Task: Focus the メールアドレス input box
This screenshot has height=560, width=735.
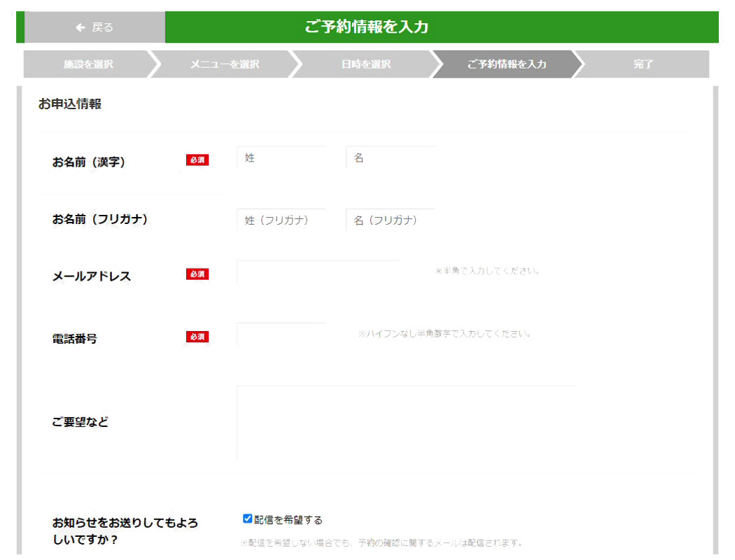Action: (x=318, y=272)
